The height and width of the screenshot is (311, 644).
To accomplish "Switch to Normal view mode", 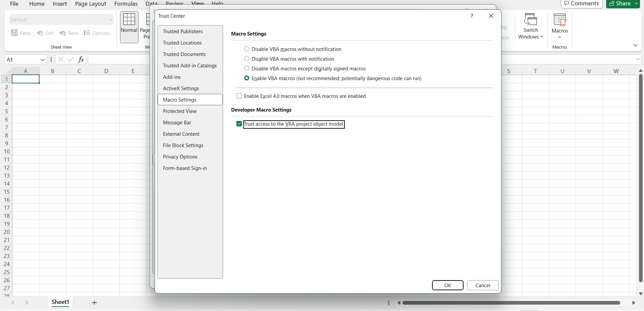I will pos(129,27).
